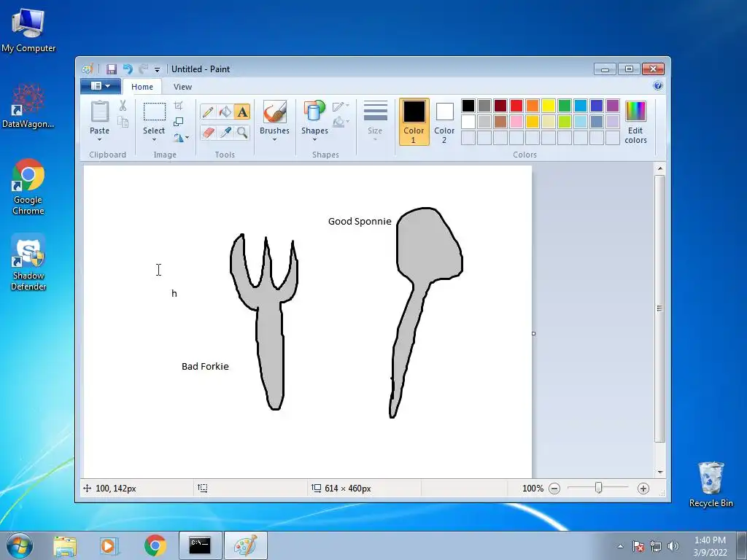Click the Cut scissors icon

[x=123, y=106]
